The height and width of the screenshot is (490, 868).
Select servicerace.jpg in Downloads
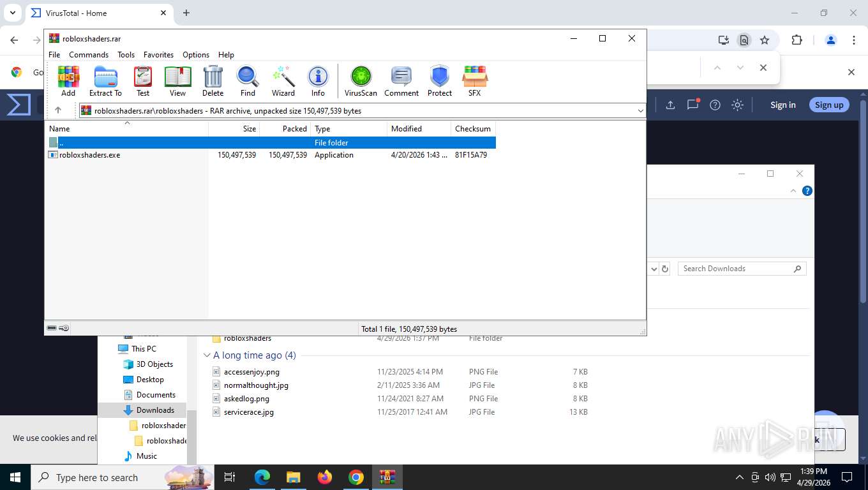249,412
